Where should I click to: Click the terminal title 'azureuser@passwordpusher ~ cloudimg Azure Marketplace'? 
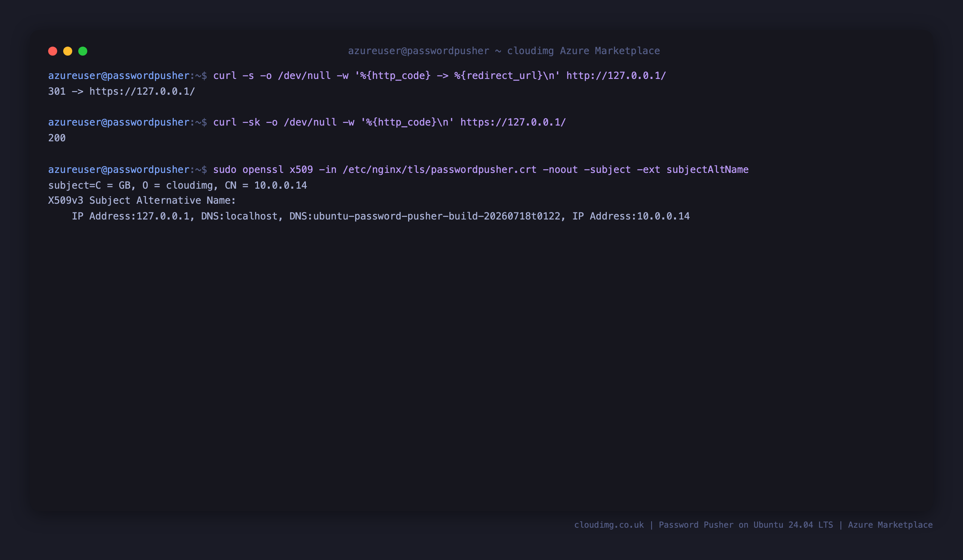click(504, 51)
